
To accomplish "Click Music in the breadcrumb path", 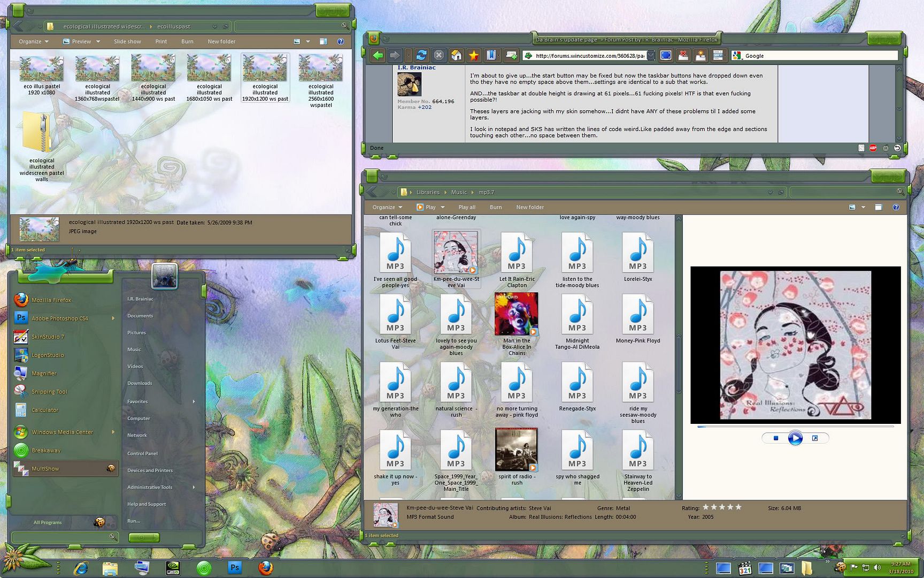I will [x=459, y=192].
